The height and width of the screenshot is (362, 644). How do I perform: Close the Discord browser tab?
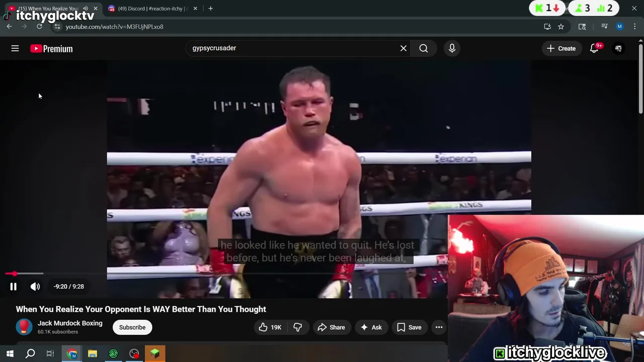pos(195,9)
